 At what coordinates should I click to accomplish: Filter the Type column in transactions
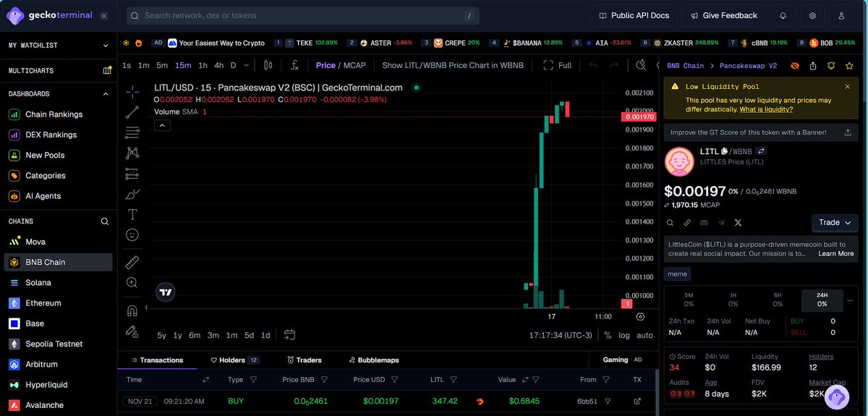(x=253, y=380)
